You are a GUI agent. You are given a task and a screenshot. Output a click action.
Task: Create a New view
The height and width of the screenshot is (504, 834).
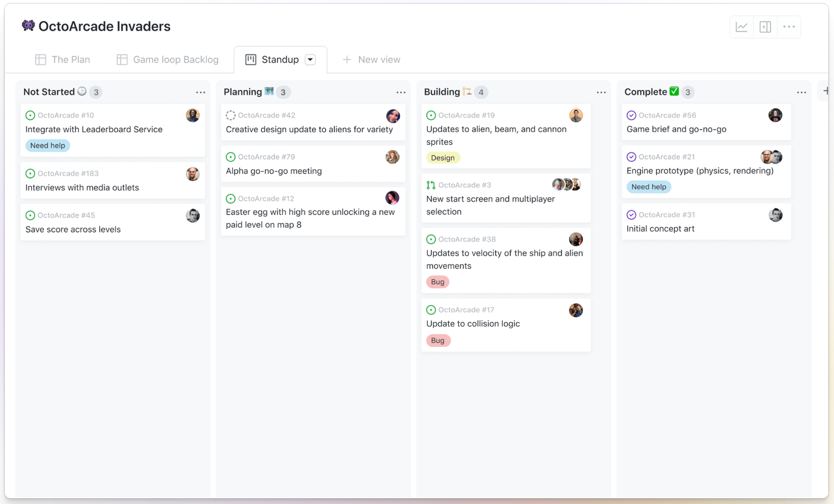click(371, 60)
